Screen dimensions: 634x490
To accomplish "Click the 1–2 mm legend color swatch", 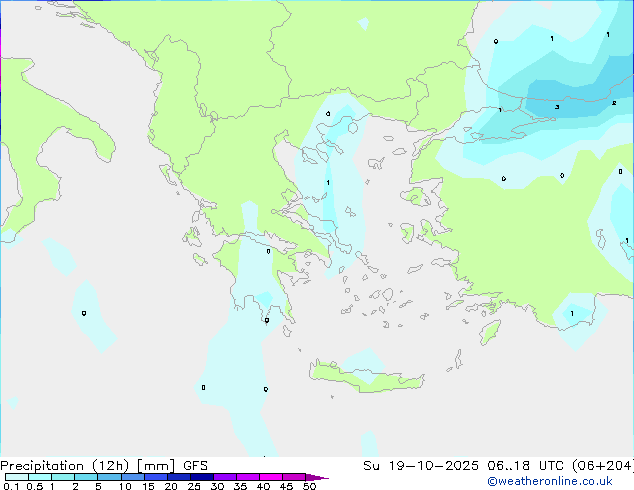I will click(x=63, y=477).
